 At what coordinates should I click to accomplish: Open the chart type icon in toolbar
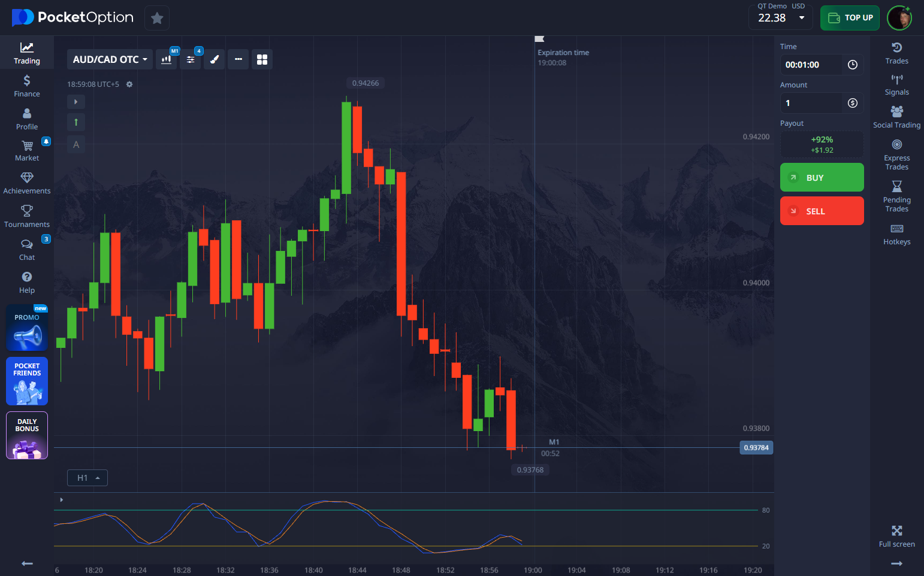point(167,59)
